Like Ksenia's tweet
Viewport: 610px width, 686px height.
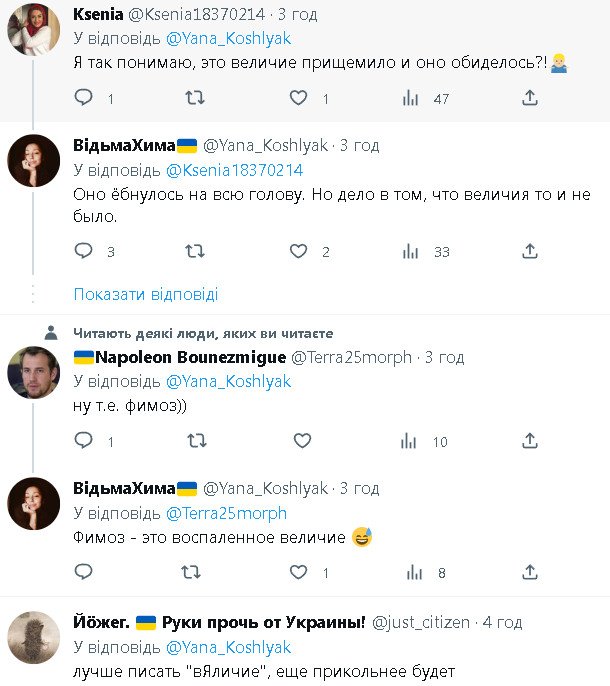point(298,98)
